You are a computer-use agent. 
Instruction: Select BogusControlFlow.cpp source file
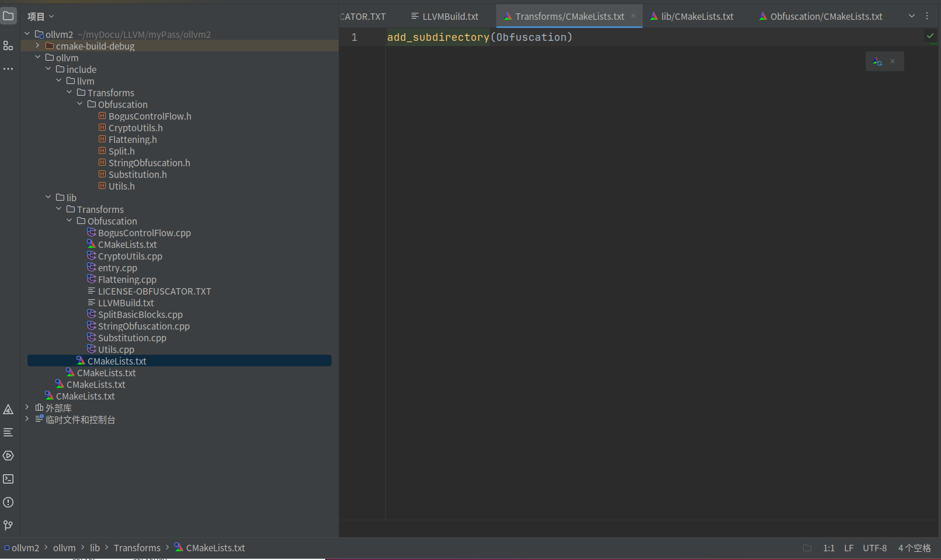coord(144,233)
